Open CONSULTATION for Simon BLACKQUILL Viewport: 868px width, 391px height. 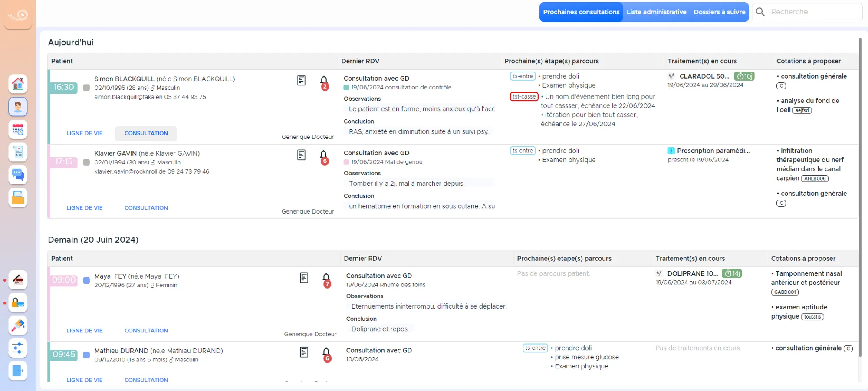coord(146,134)
